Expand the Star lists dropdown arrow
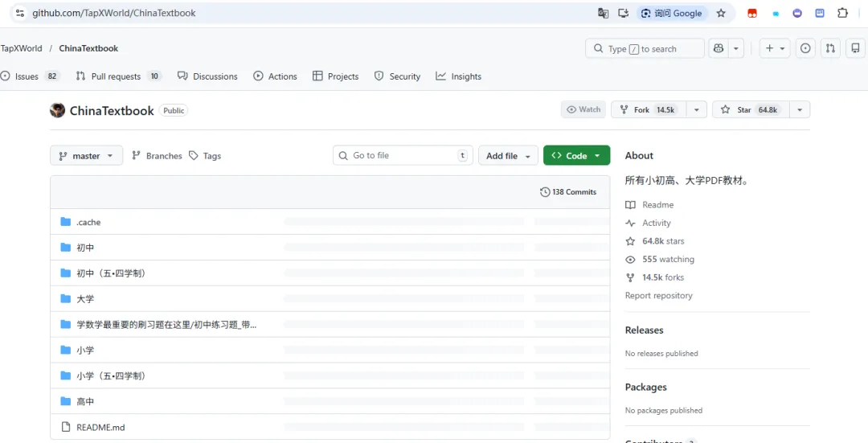 click(x=800, y=109)
